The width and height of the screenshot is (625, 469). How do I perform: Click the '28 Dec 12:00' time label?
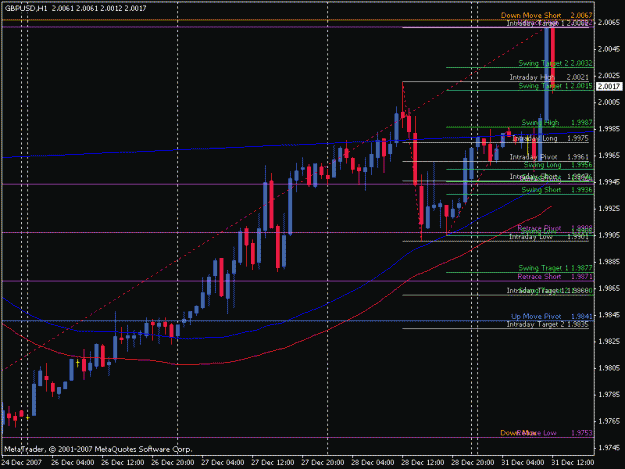[x=423, y=463]
